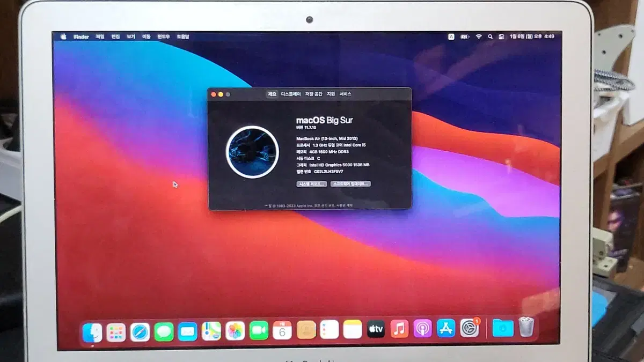Open Launchpad in the Dock
The image size is (644, 362).
[x=116, y=333]
